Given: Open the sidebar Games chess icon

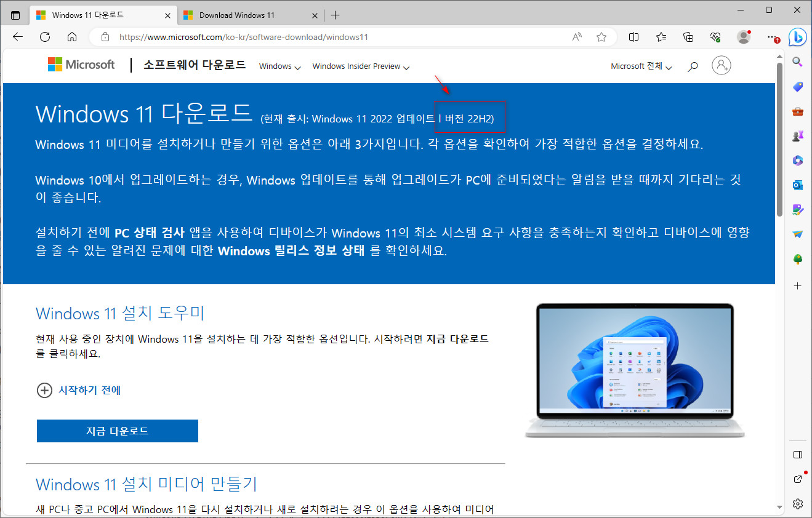Looking at the screenshot, I should point(798,136).
